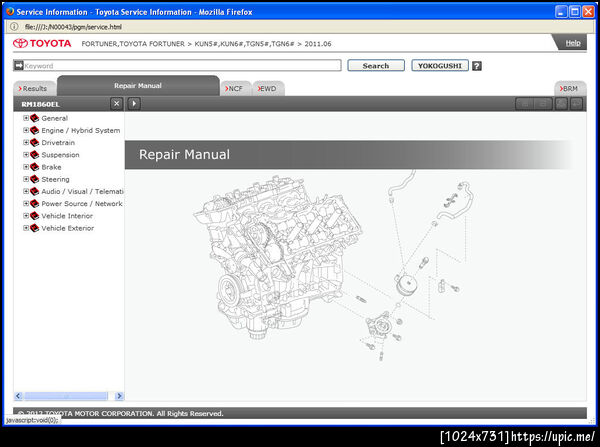Viewport: 600px width, 447px height.
Task: Minimize the Firefox window
Action: 561,11
